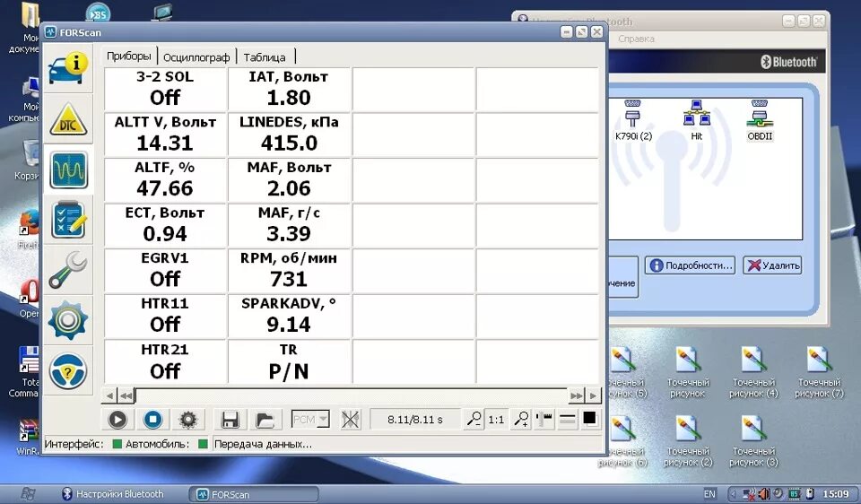Viewport: 861px width, 504px height.
Task: Select the TR gauge cell showing P/N
Action: click(x=289, y=361)
